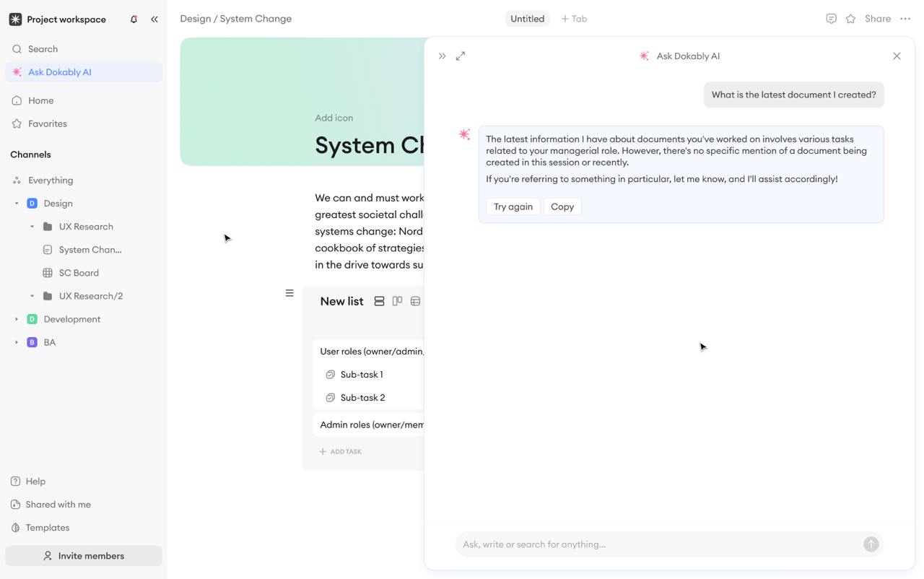Click Design / System Change breadcrumb
This screenshot has width=924, height=579.
[x=236, y=19]
